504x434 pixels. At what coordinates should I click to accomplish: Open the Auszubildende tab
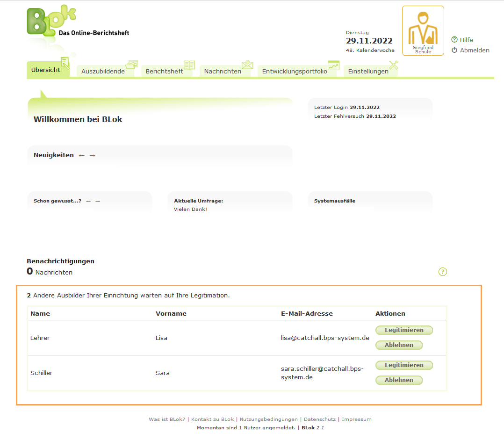point(104,71)
